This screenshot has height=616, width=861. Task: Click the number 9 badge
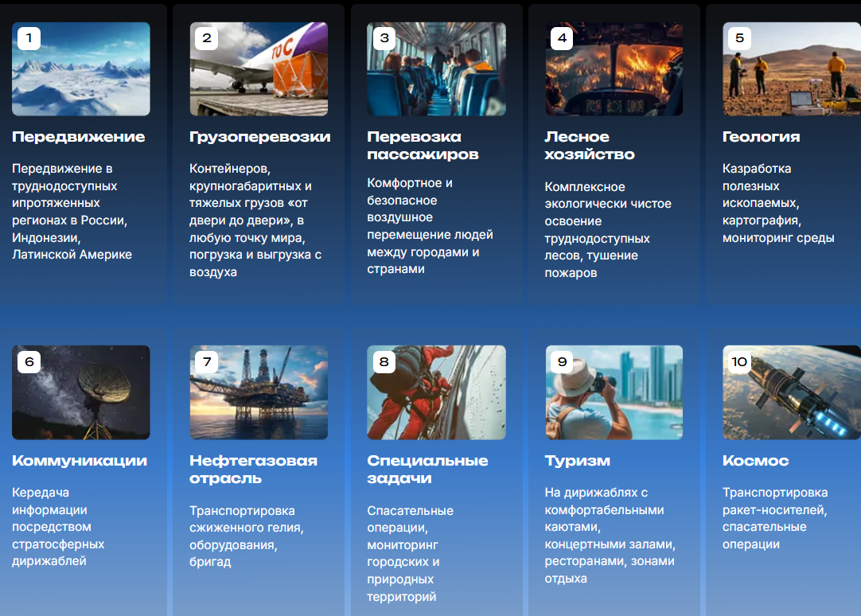point(562,362)
